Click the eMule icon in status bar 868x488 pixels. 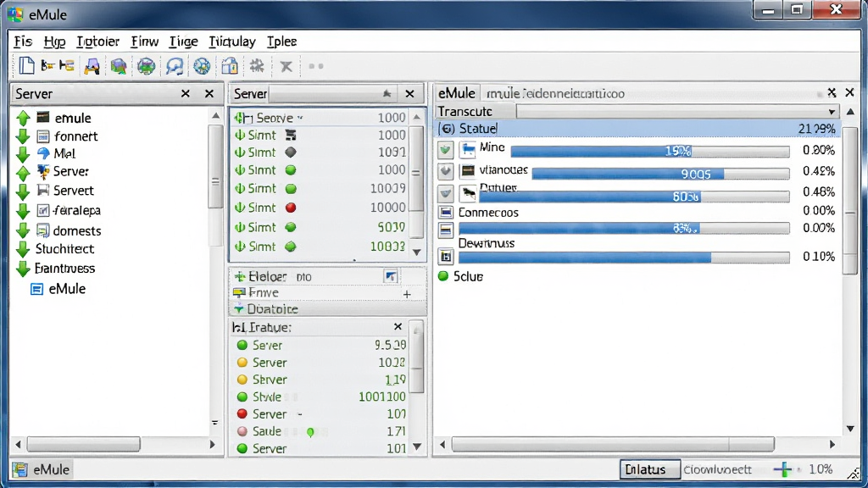[20, 469]
